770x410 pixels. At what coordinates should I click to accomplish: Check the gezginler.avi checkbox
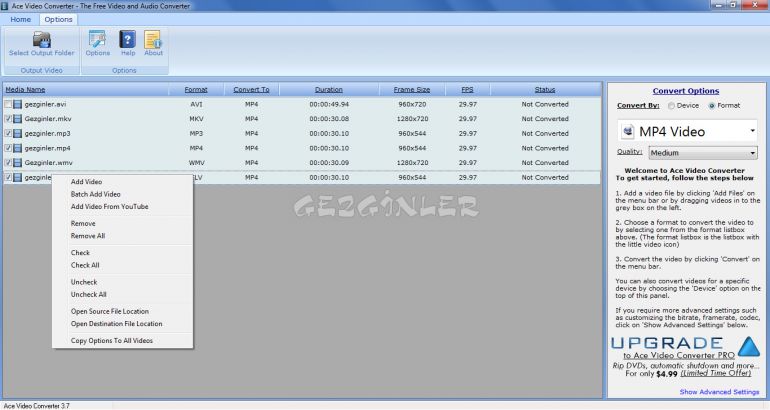[8, 104]
